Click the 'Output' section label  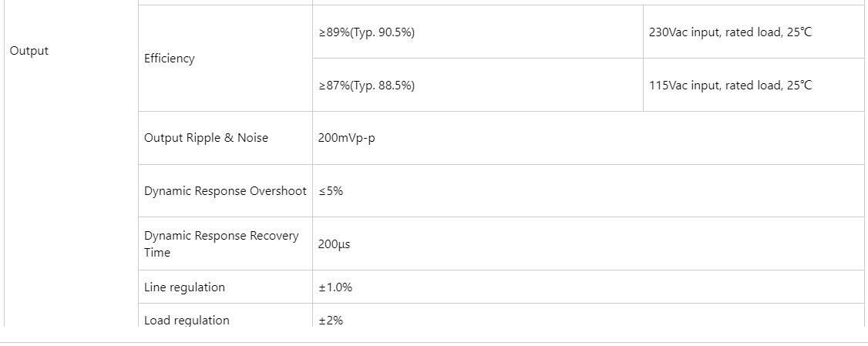pos(29,51)
